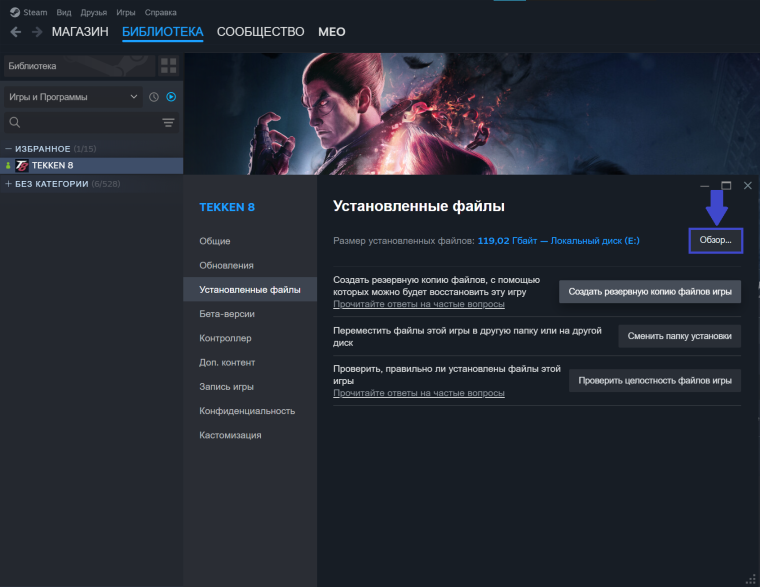
Task: Click Сменить папку установки button
Action: click(x=680, y=336)
